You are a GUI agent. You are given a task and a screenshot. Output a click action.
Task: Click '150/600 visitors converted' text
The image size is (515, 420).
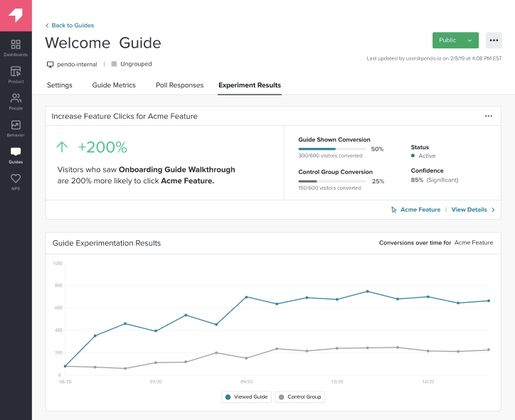tap(329, 188)
